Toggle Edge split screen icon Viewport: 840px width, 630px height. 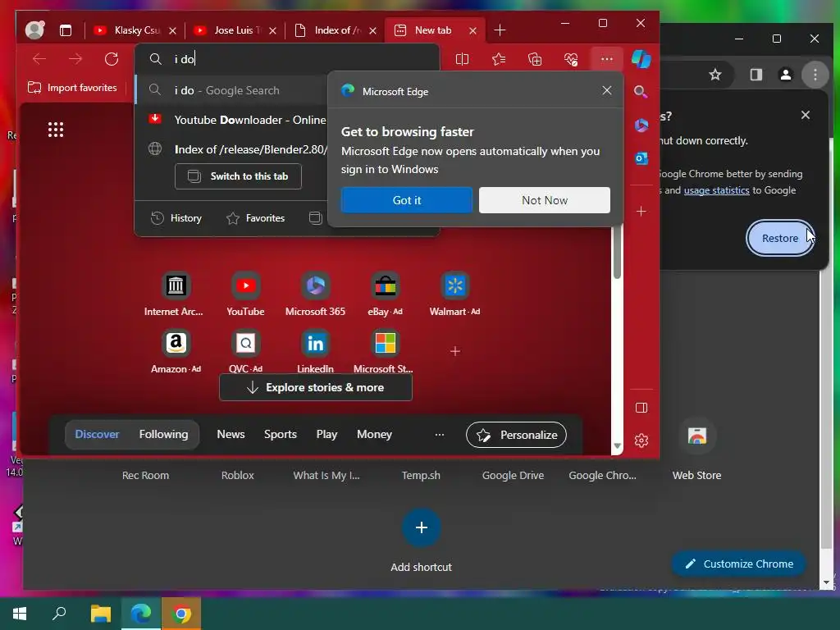pos(463,59)
